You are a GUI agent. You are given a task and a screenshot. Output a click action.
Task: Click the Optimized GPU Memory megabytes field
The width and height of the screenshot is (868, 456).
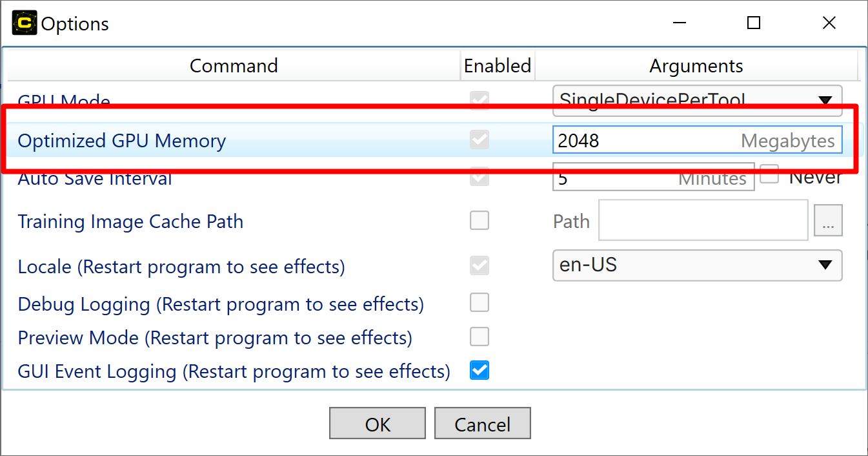pyautogui.click(x=645, y=140)
